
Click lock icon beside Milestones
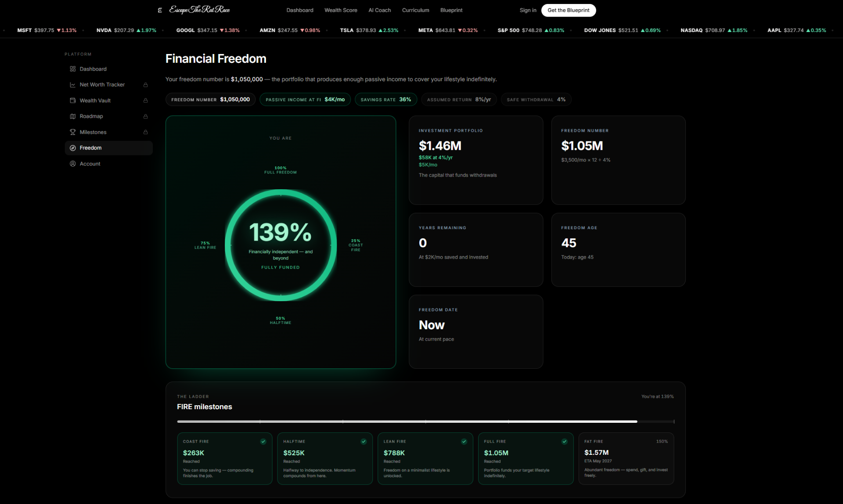pyautogui.click(x=145, y=132)
